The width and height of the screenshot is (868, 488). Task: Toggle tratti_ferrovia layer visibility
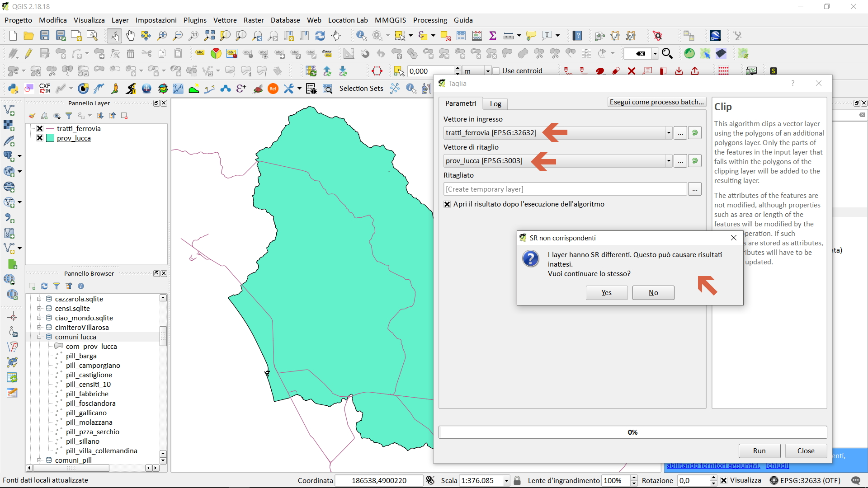pyautogui.click(x=40, y=128)
